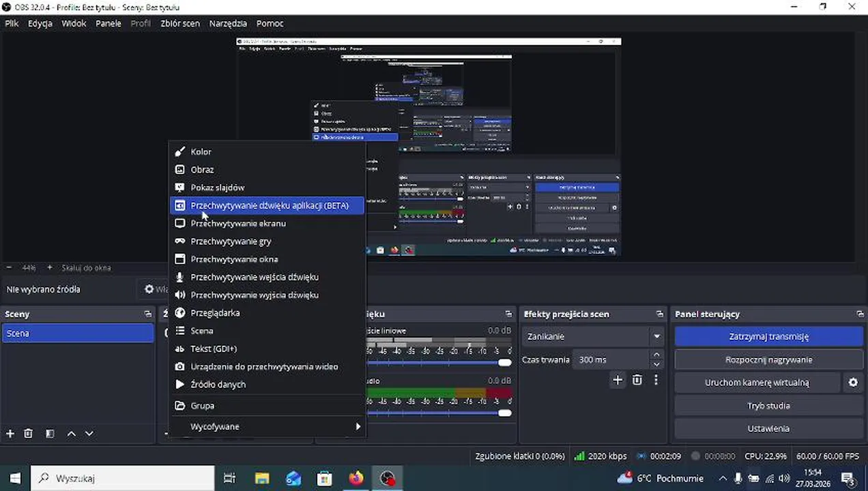Open the Plik menu
The image size is (868, 491).
[x=12, y=23]
